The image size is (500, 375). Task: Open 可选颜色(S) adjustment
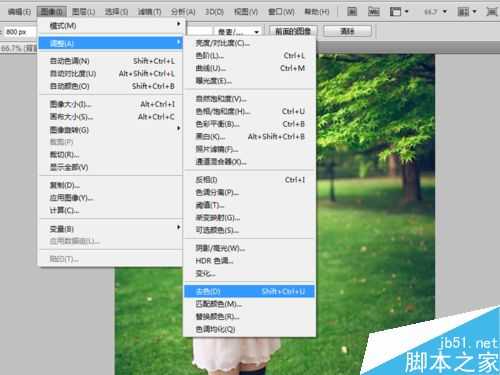(x=249, y=230)
